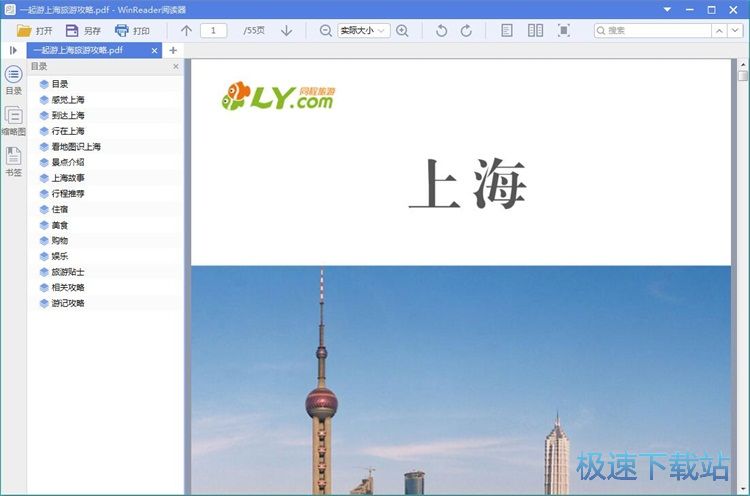
Task: Open the title bar dropdown menu arrow
Action: pos(667,10)
